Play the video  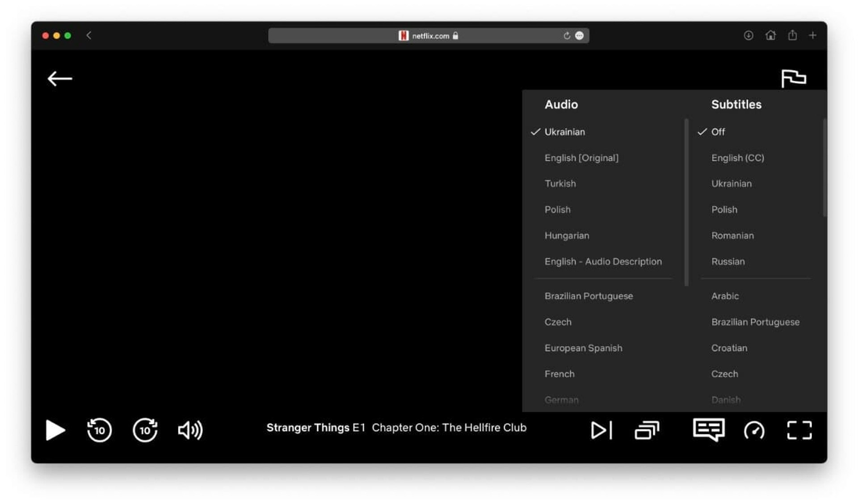coord(55,430)
